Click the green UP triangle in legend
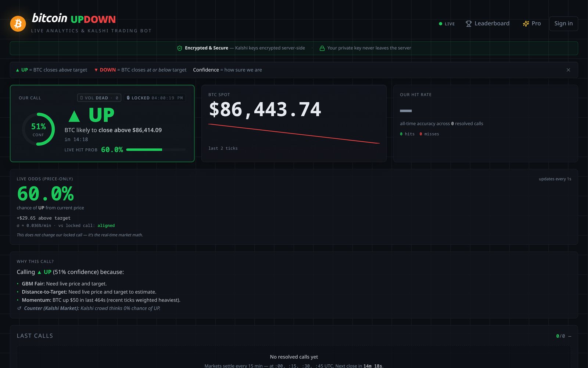 pyautogui.click(x=17, y=70)
